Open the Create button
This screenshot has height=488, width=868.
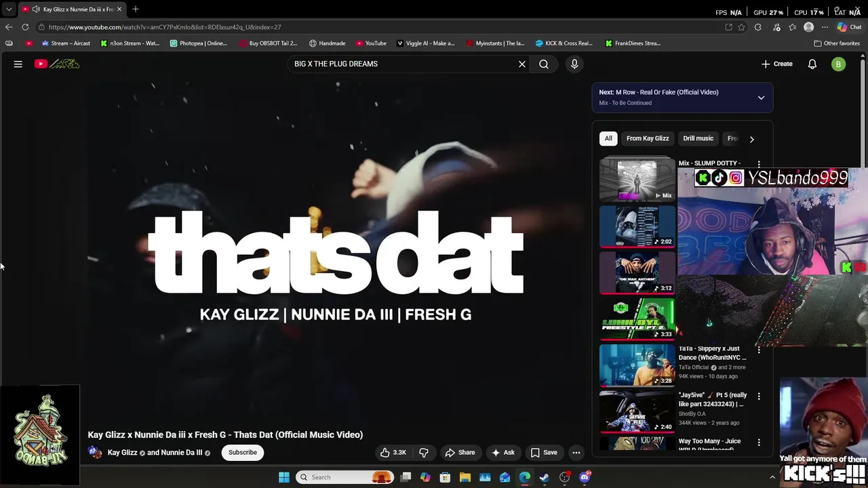click(777, 64)
